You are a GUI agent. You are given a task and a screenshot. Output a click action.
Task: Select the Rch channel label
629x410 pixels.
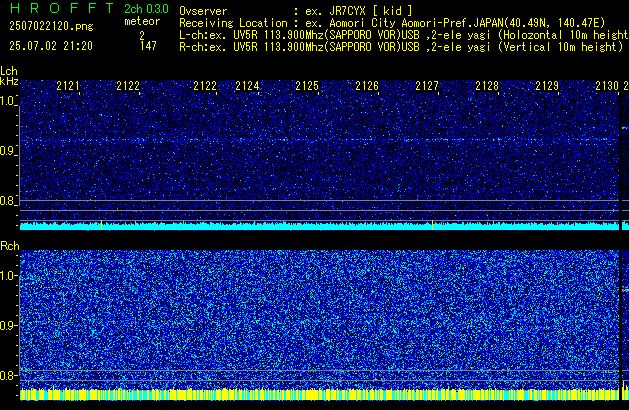[10, 246]
